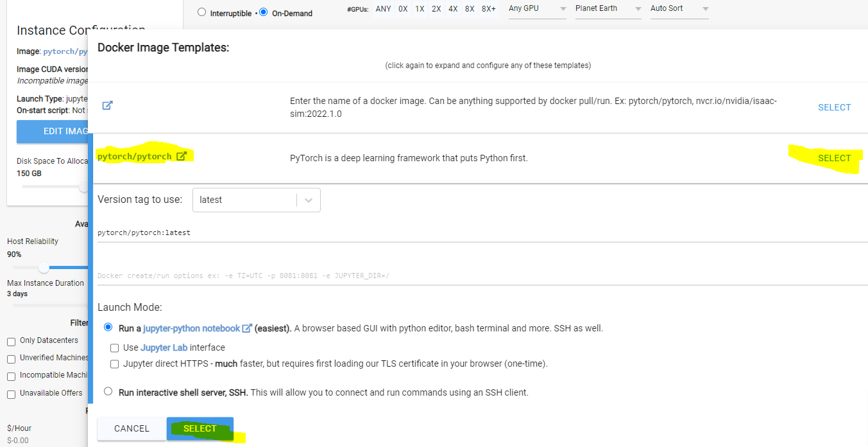Click the Docker create/run options field
The width and height of the screenshot is (868, 447).
[482, 276]
